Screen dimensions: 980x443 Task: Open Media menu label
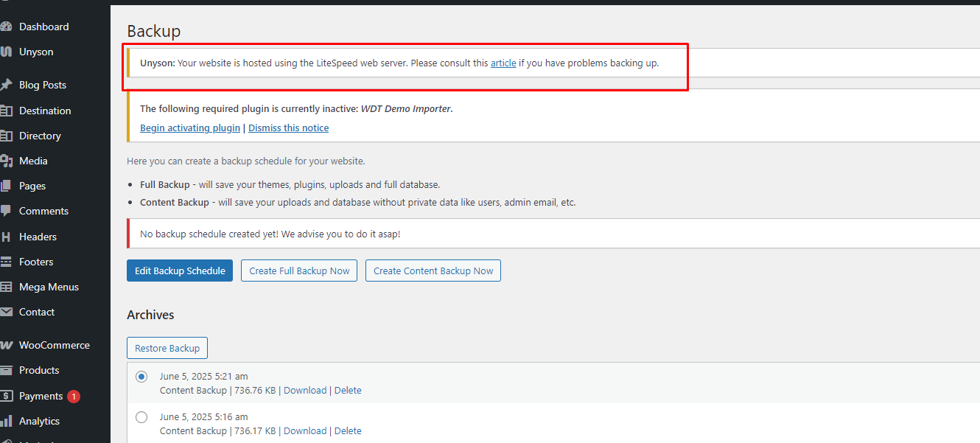point(33,161)
